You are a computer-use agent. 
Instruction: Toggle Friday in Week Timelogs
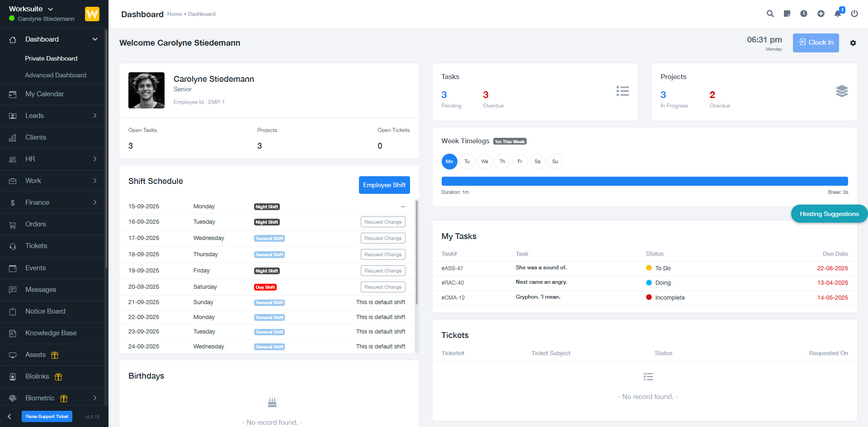coord(520,161)
